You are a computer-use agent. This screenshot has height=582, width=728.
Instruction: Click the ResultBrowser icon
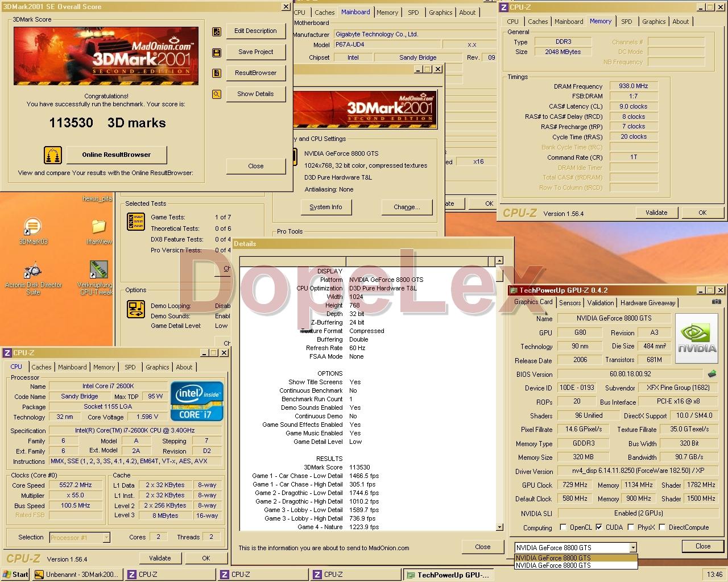217,73
